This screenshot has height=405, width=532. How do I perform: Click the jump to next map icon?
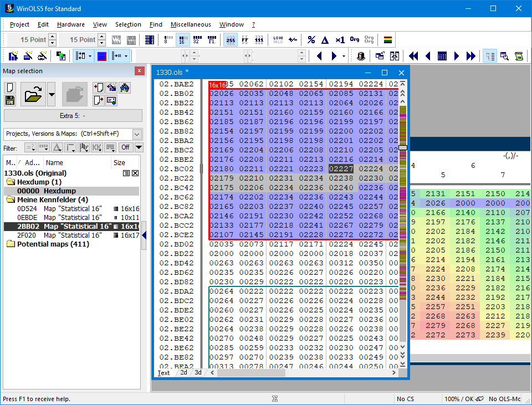point(470,56)
